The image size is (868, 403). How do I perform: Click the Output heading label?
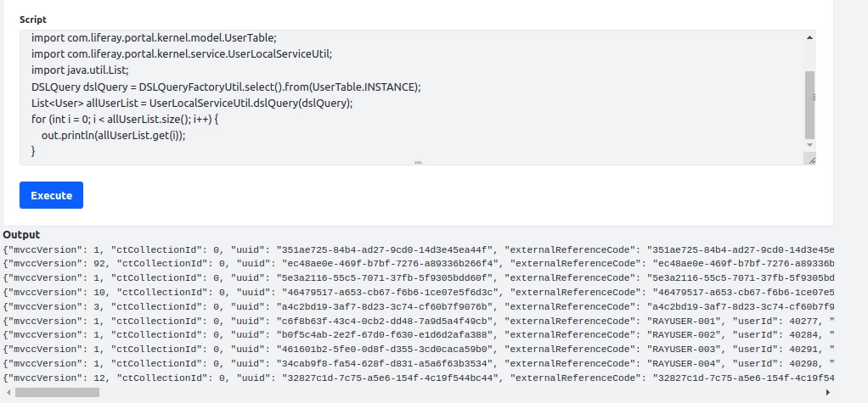coord(21,234)
